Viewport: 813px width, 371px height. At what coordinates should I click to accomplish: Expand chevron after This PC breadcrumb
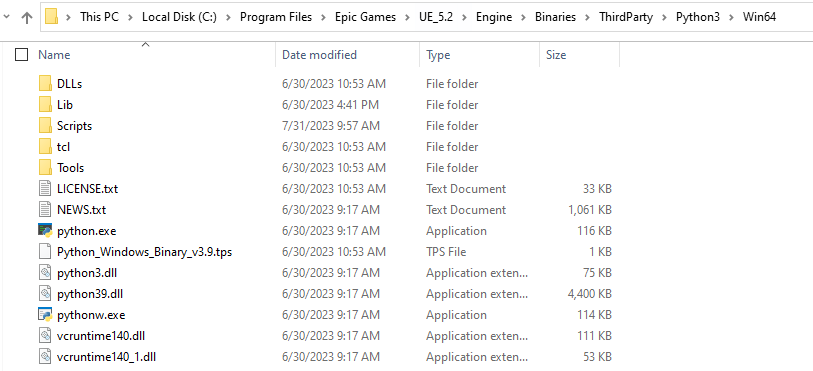tap(130, 17)
